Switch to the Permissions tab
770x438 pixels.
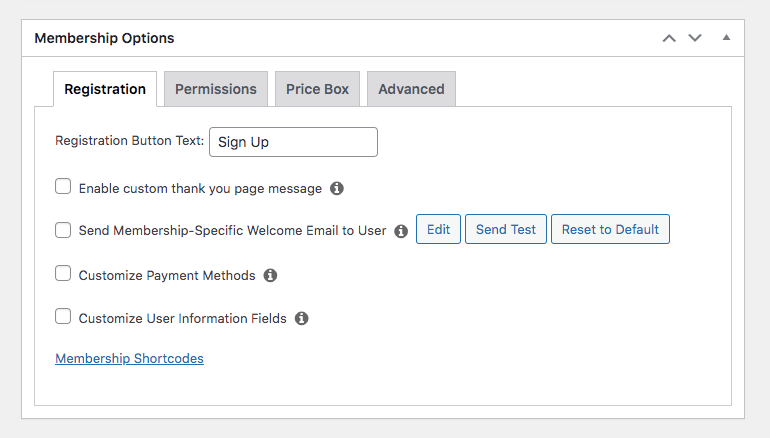(216, 89)
